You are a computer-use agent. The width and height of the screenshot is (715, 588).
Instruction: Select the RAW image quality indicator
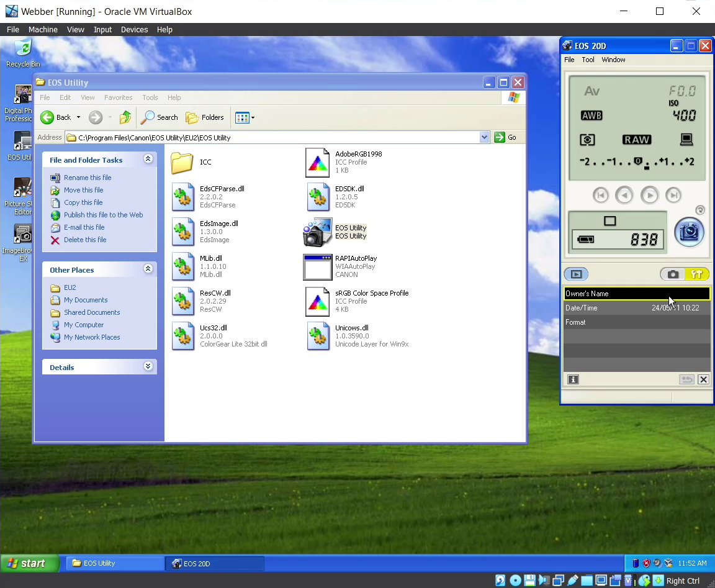(x=637, y=140)
